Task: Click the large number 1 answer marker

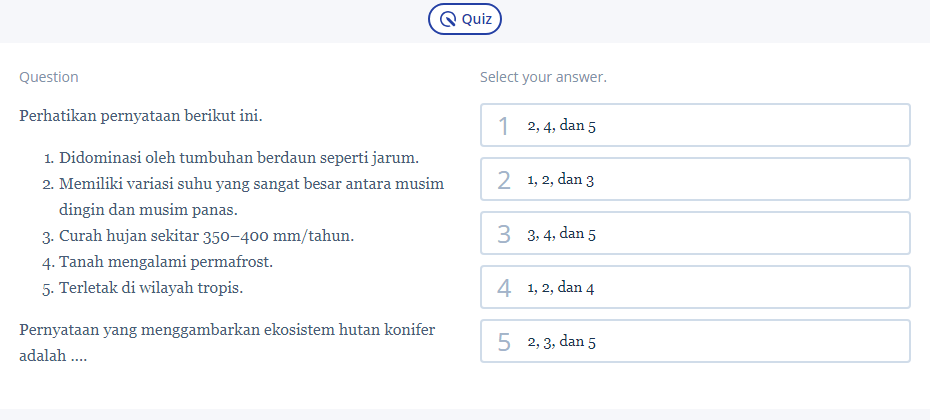Action: tap(504, 126)
